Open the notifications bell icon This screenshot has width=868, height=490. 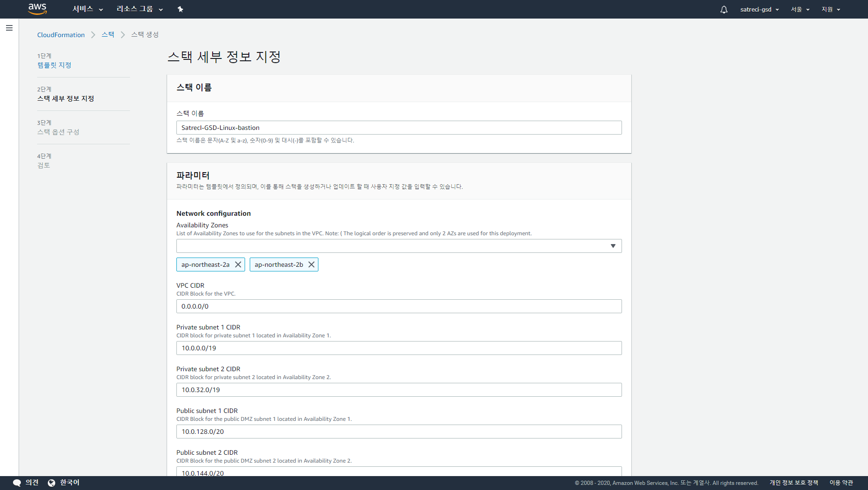(724, 9)
